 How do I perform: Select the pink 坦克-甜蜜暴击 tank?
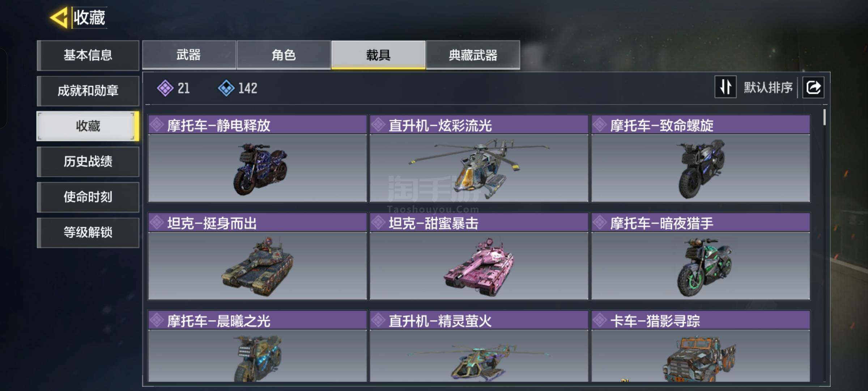click(479, 266)
